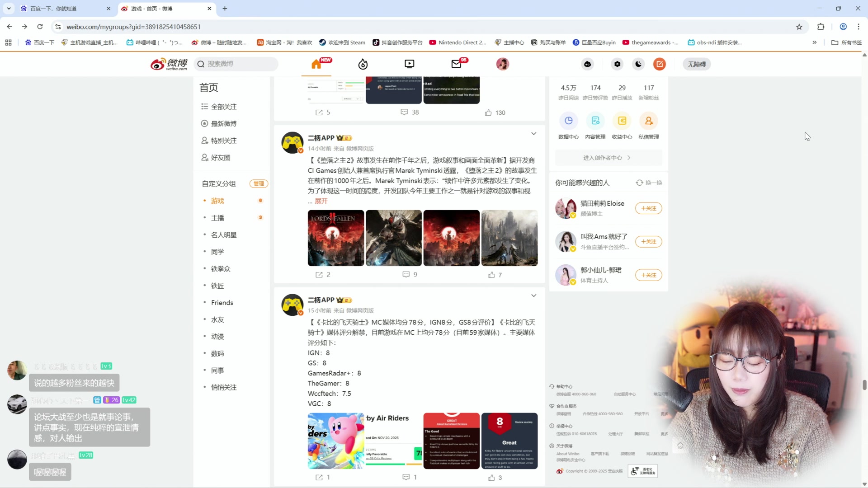The image size is (868, 488).
Task: Enable 无障碍 accessibility mode
Action: (x=697, y=64)
